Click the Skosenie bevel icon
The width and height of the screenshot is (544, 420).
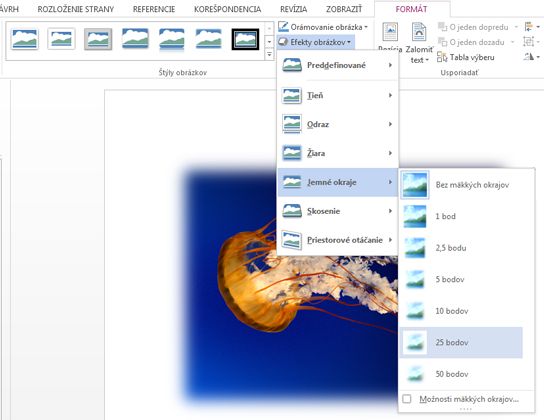tap(292, 211)
